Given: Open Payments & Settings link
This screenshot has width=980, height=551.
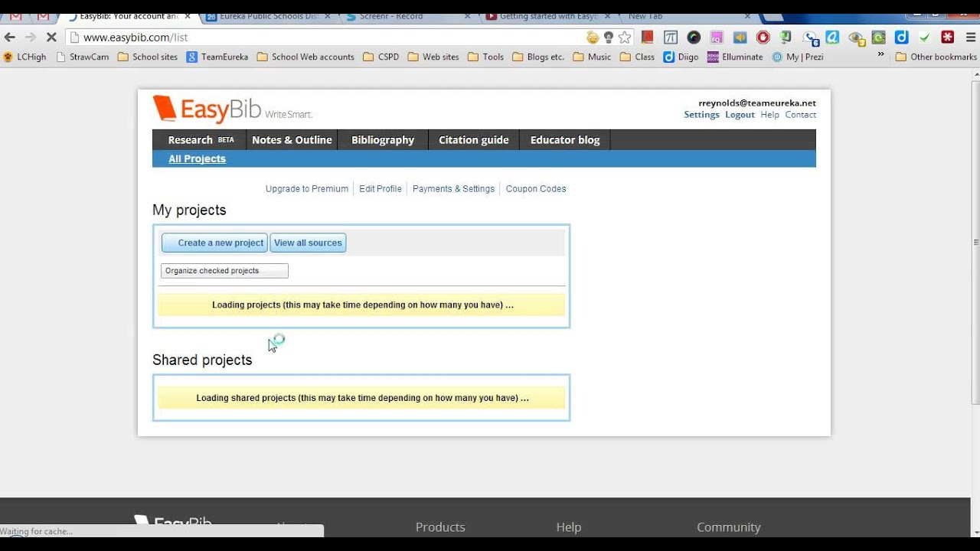Looking at the screenshot, I should (x=453, y=189).
